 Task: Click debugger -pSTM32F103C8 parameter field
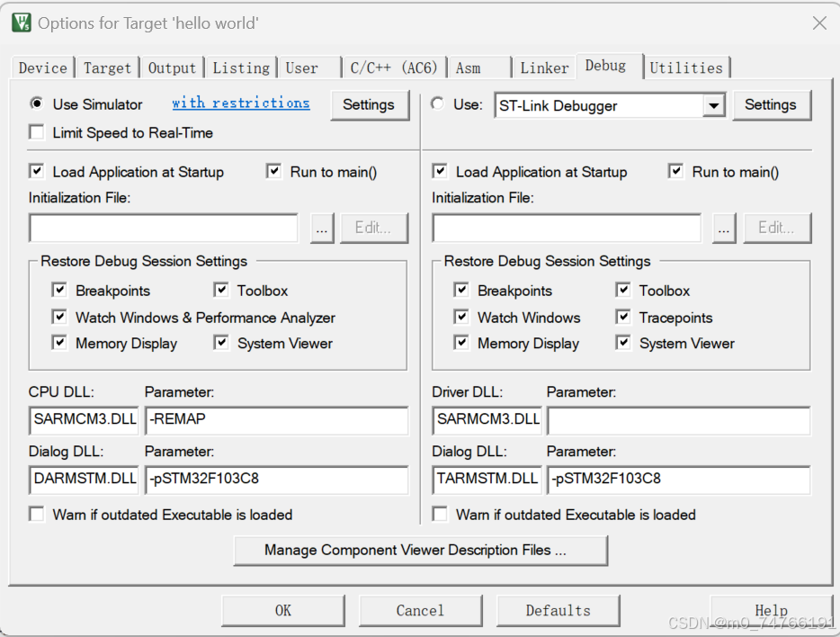[679, 480]
